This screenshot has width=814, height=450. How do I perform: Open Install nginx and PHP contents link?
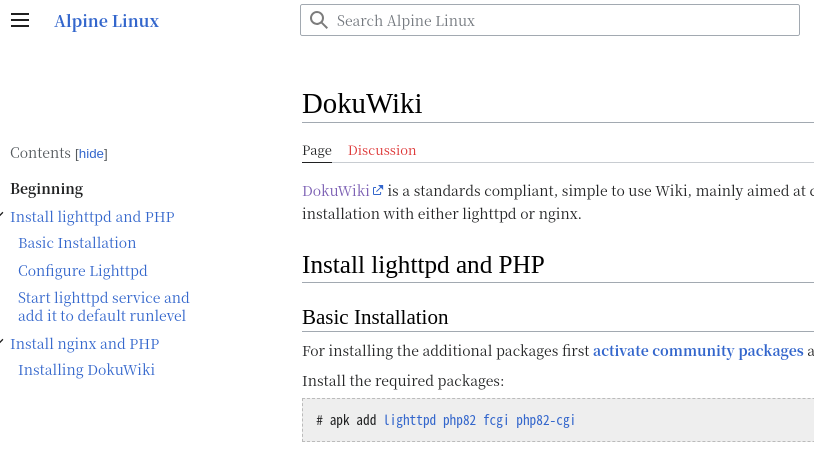click(85, 344)
